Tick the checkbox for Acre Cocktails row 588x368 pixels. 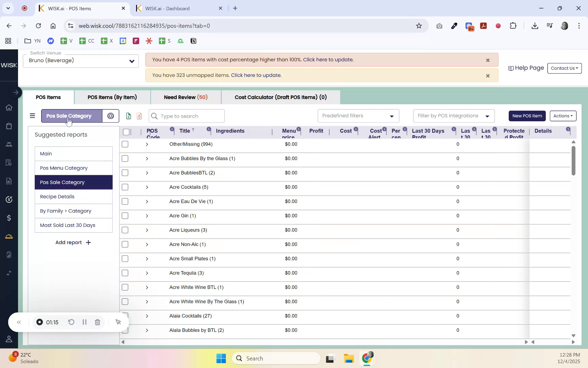125,187
